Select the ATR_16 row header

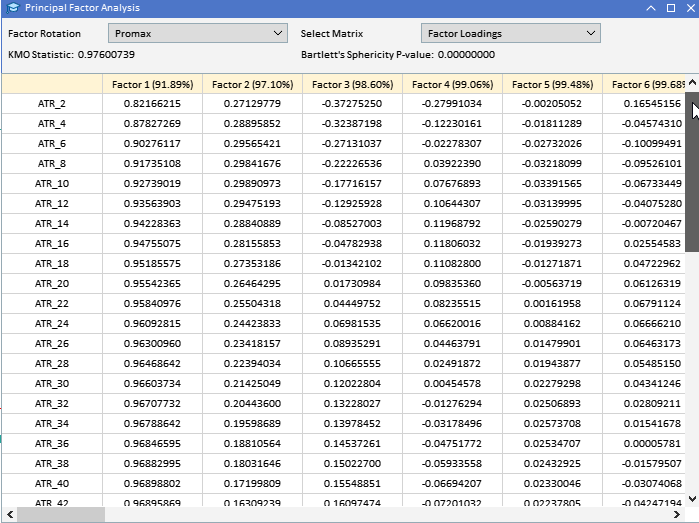[52, 243]
